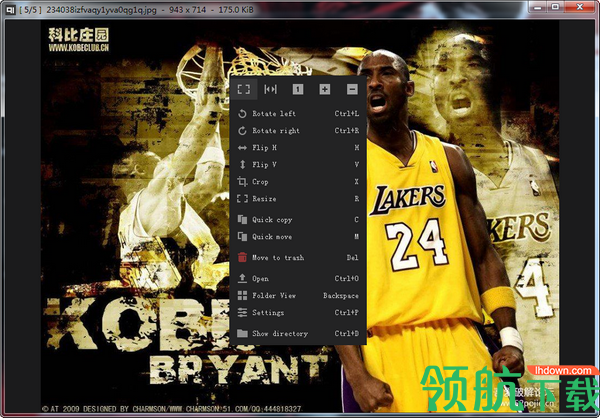The height and width of the screenshot is (418, 600).
Task: Choose Rotate left menu entry
Action: point(298,114)
